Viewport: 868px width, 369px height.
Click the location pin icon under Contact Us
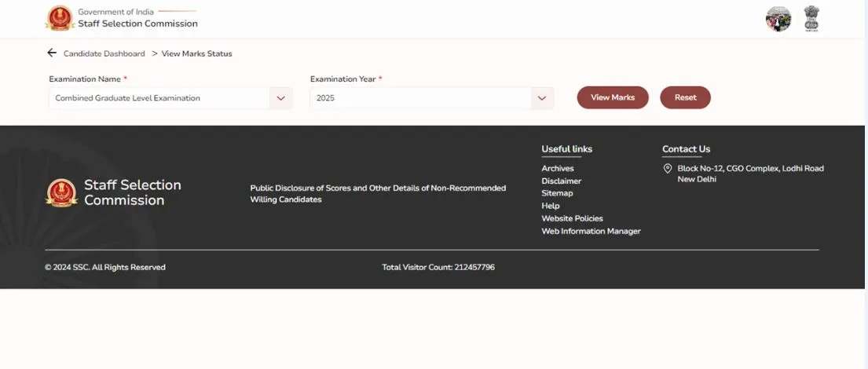coord(668,169)
